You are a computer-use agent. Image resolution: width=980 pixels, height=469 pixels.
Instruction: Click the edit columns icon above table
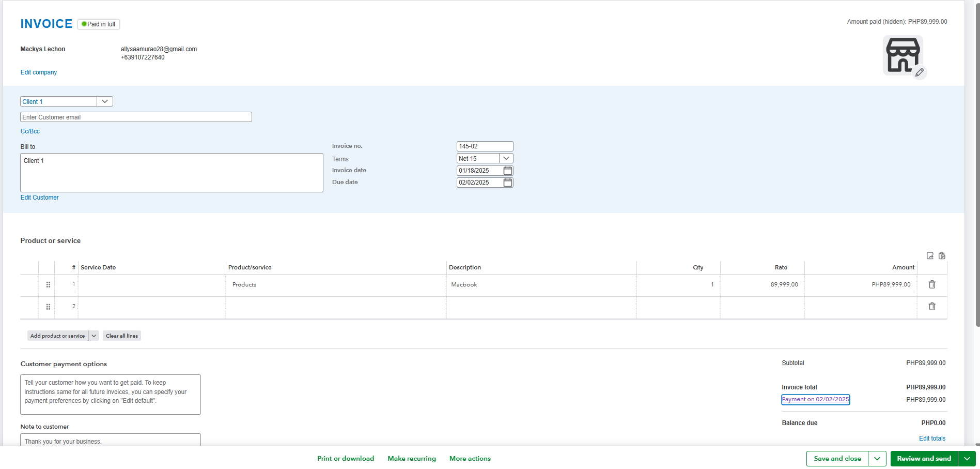(x=930, y=256)
